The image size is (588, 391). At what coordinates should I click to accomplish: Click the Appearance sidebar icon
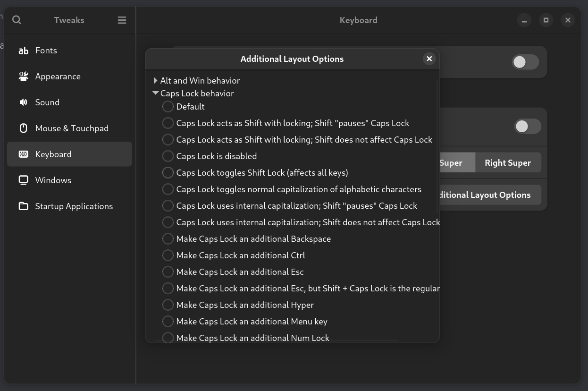(24, 76)
